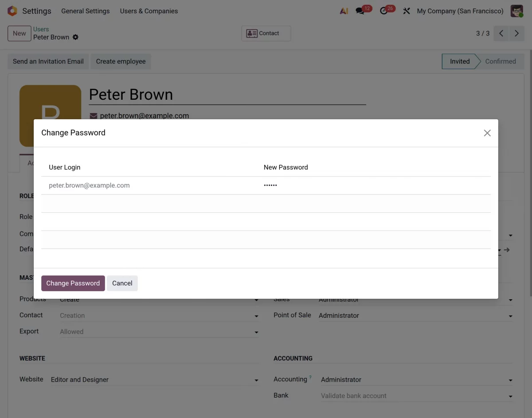532x418 pixels.
Task: Go to next user record arrow
Action: 516,33
